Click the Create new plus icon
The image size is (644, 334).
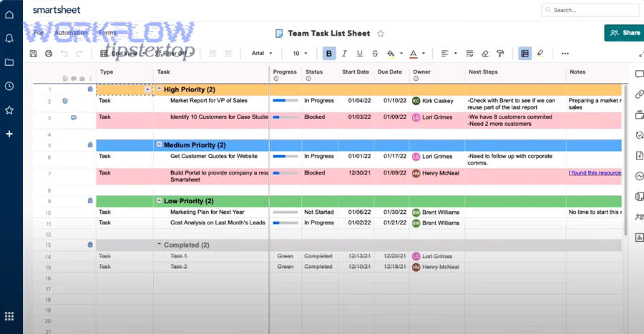(9, 134)
